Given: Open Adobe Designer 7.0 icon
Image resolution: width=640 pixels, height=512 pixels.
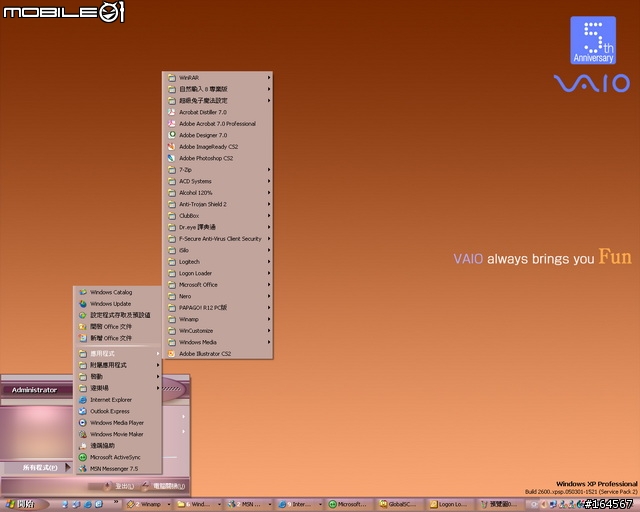Looking at the screenshot, I should pyautogui.click(x=172, y=135).
